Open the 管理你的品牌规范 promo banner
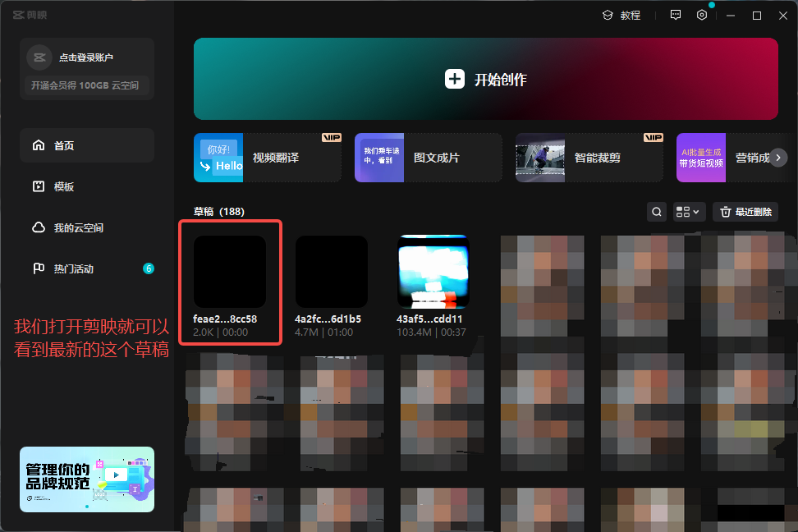 click(87, 479)
